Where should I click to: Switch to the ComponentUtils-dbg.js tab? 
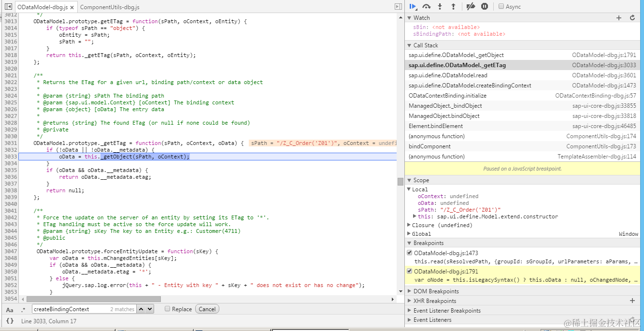click(x=110, y=7)
